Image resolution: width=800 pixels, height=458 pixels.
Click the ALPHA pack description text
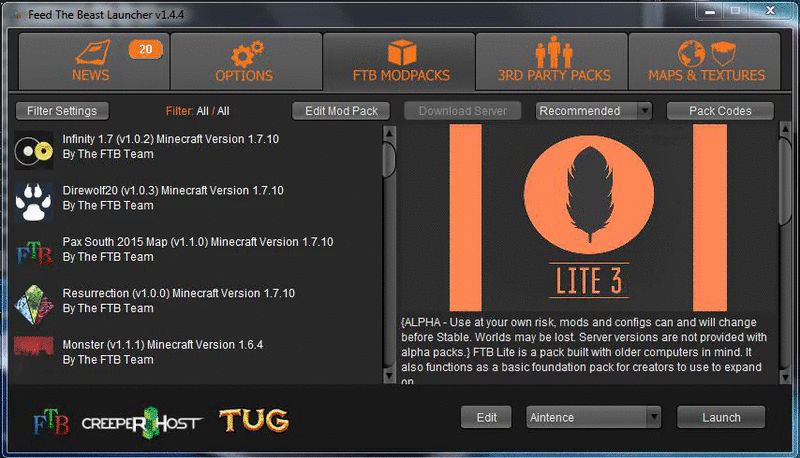584,351
